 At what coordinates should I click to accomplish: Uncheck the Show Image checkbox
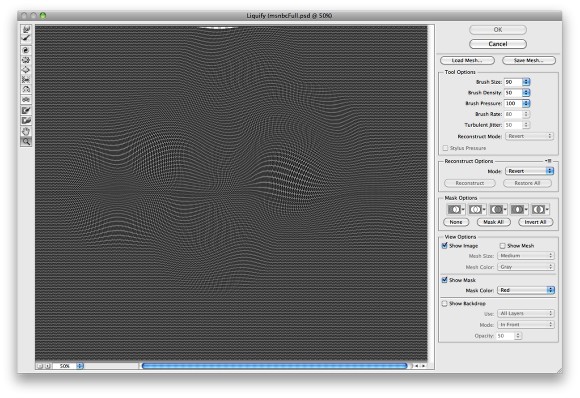[x=445, y=246]
